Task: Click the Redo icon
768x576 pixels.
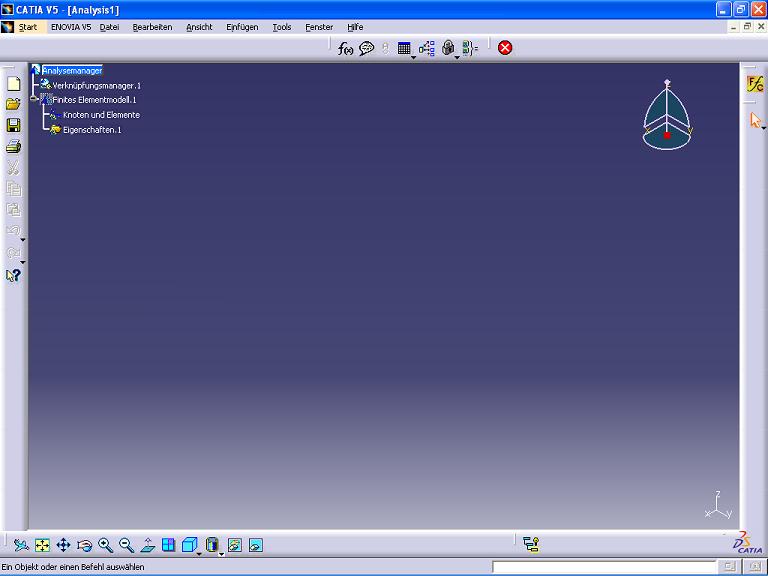Action: click(13, 253)
